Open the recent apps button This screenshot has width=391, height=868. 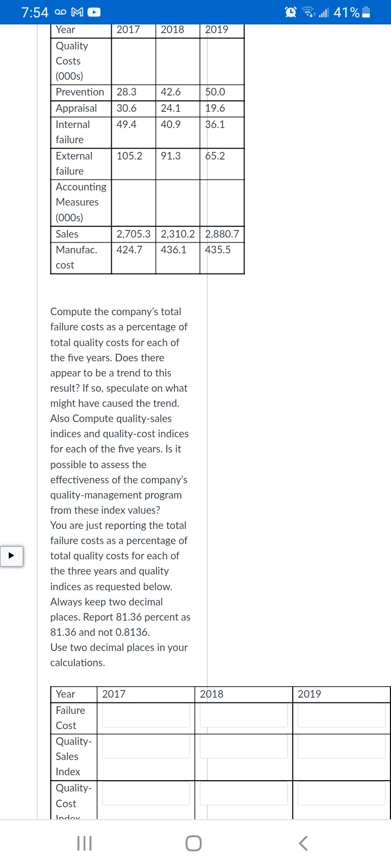(84, 843)
